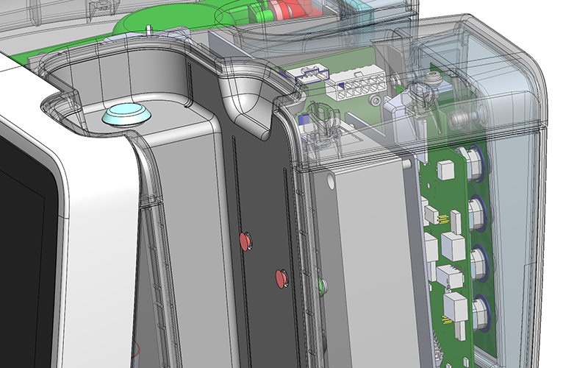
Task: Select the third round port from top
Action: click(479, 259)
